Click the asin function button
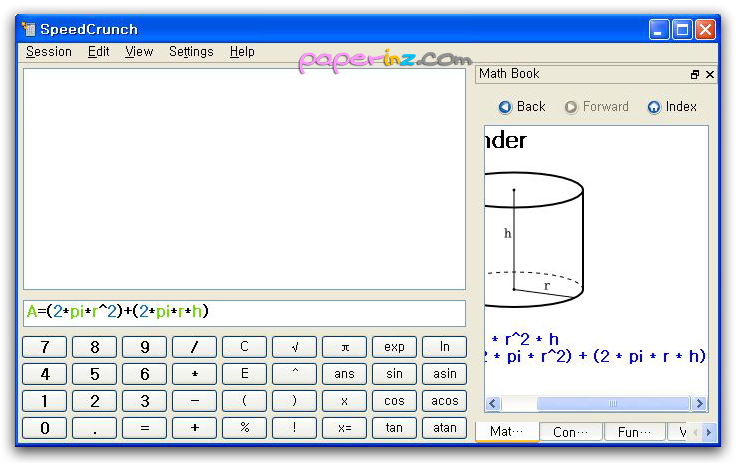The image size is (736, 463). (445, 374)
